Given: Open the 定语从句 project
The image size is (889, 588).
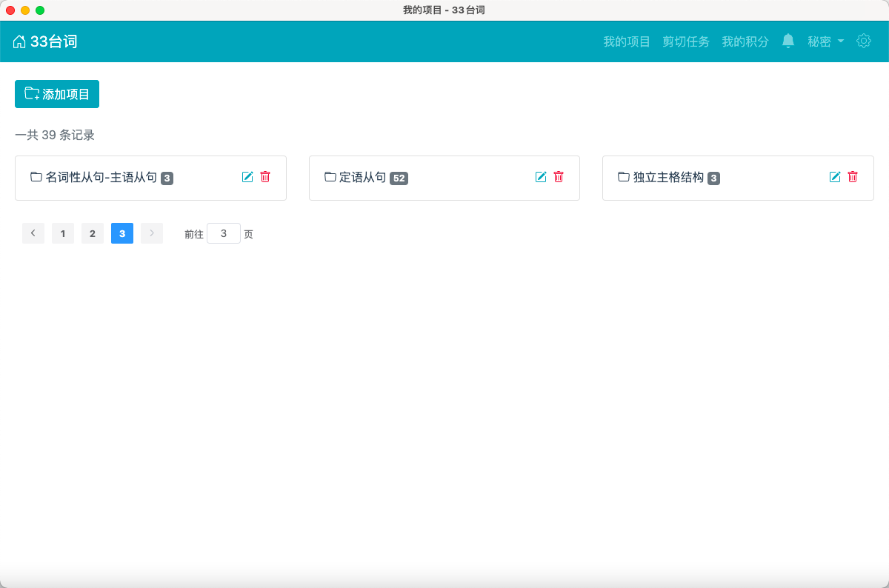Looking at the screenshot, I should (363, 177).
